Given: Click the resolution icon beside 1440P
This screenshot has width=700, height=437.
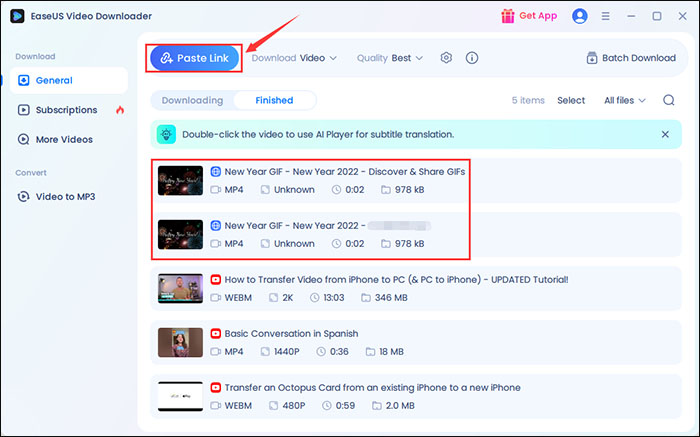Looking at the screenshot, I should point(265,352).
